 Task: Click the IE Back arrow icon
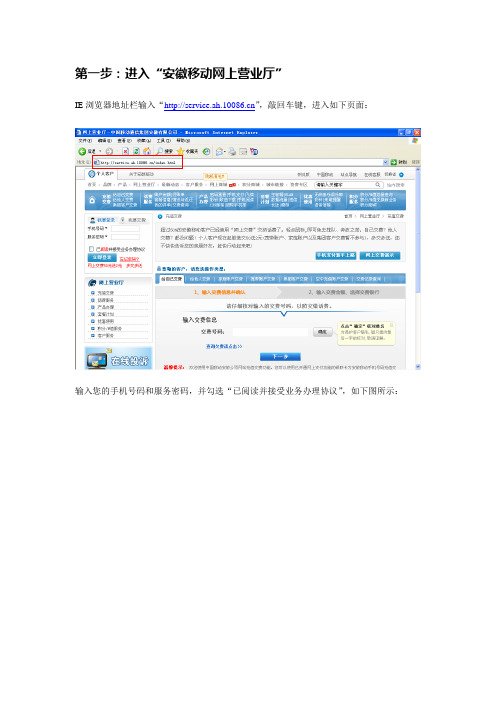coord(82,152)
